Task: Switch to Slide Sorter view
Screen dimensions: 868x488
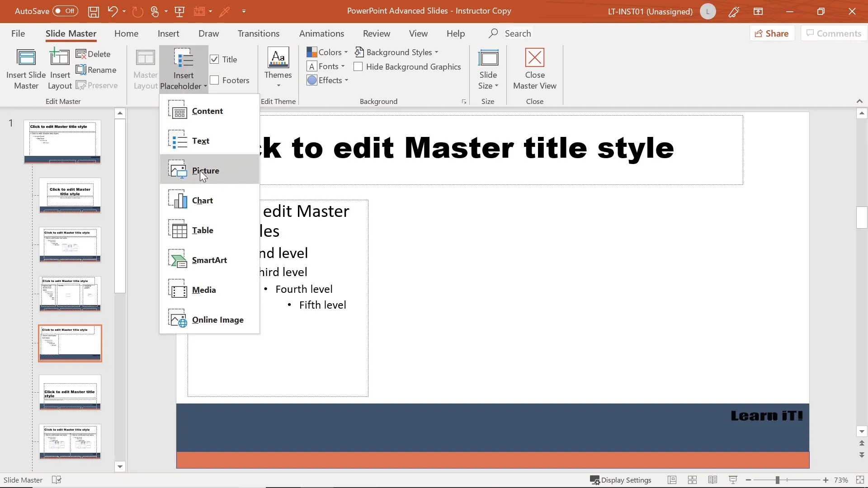Action: click(x=692, y=480)
